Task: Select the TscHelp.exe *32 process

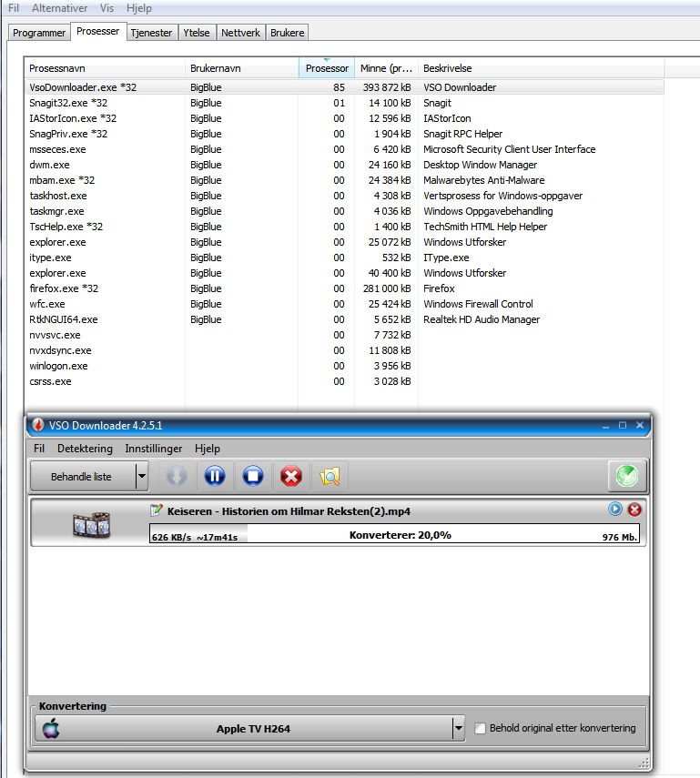Action: (344, 227)
